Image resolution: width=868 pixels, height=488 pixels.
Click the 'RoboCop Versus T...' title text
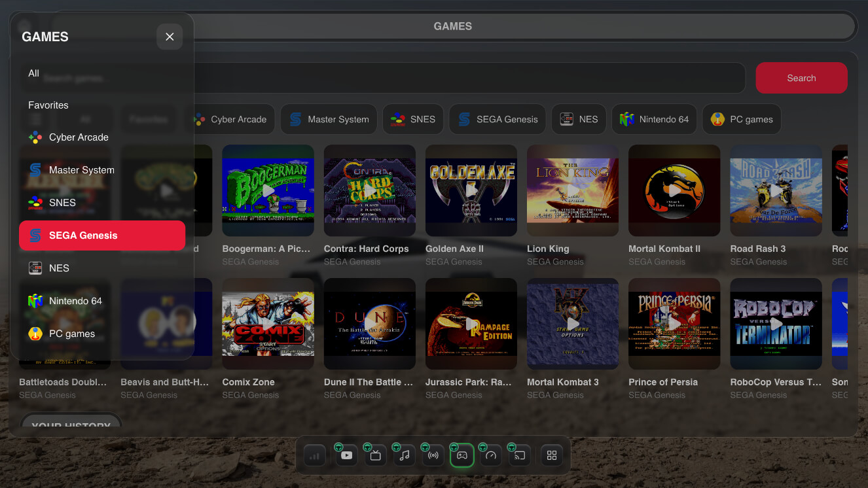(776, 382)
